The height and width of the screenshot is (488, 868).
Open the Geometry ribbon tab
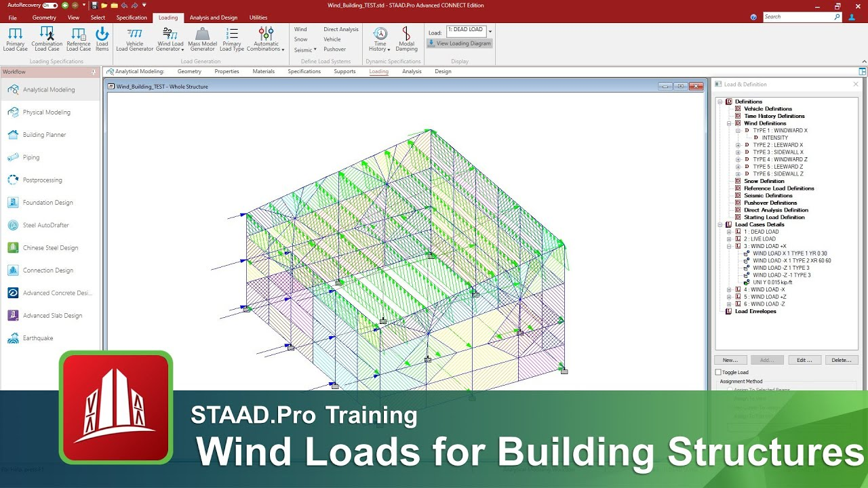[44, 18]
